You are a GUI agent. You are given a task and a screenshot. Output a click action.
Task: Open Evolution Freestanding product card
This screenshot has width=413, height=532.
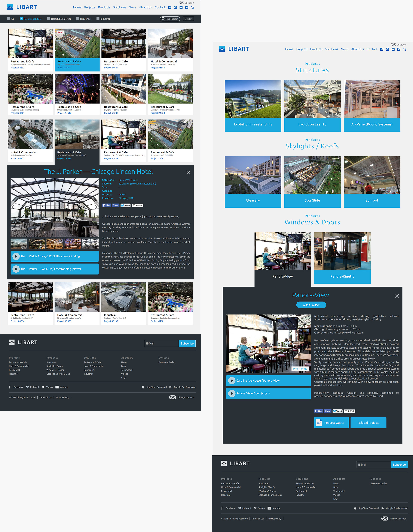(253, 106)
